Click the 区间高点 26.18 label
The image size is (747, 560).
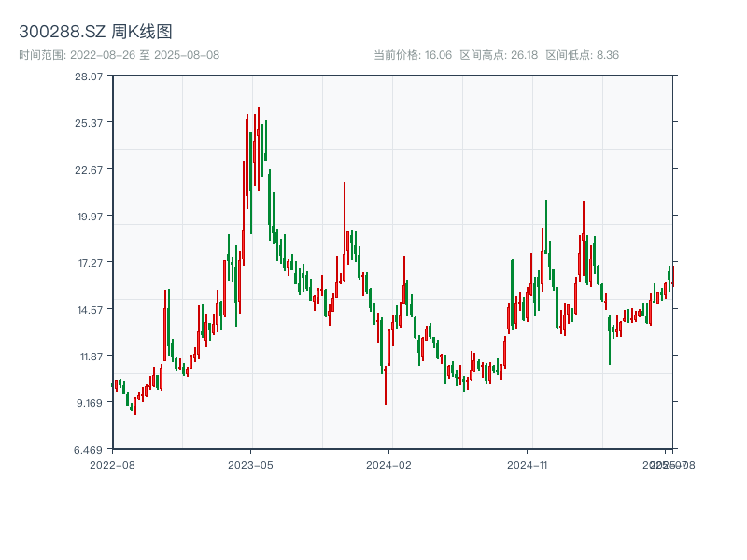click(x=499, y=55)
